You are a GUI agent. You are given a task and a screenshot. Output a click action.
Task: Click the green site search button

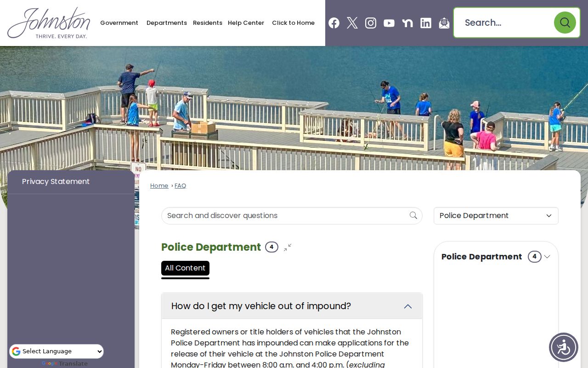pyautogui.click(x=565, y=23)
